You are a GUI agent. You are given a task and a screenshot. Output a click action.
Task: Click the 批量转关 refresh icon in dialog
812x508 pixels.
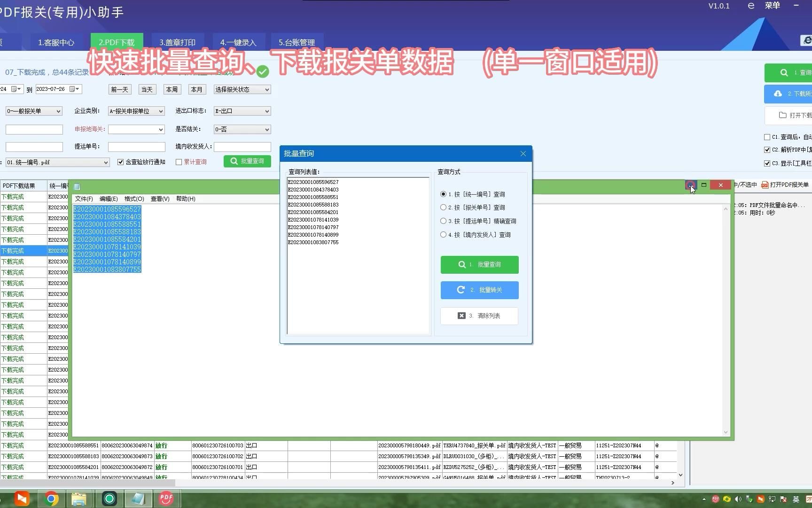point(461,290)
